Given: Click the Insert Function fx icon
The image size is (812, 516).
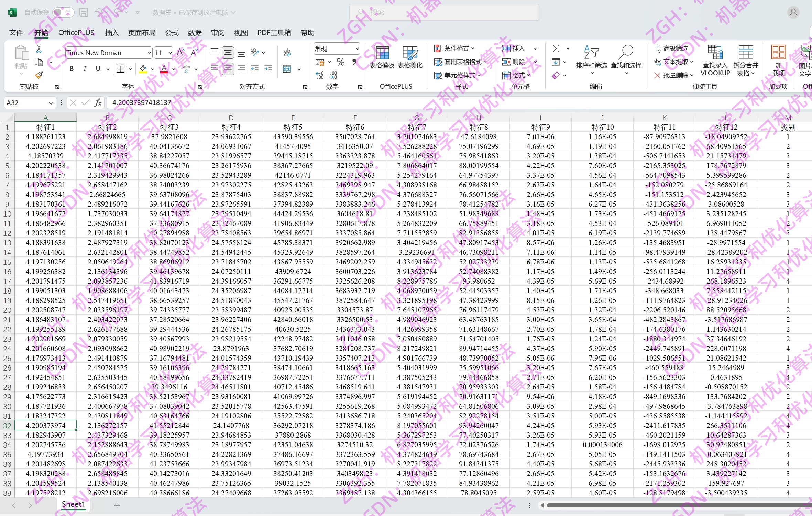Looking at the screenshot, I should click(x=98, y=102).
